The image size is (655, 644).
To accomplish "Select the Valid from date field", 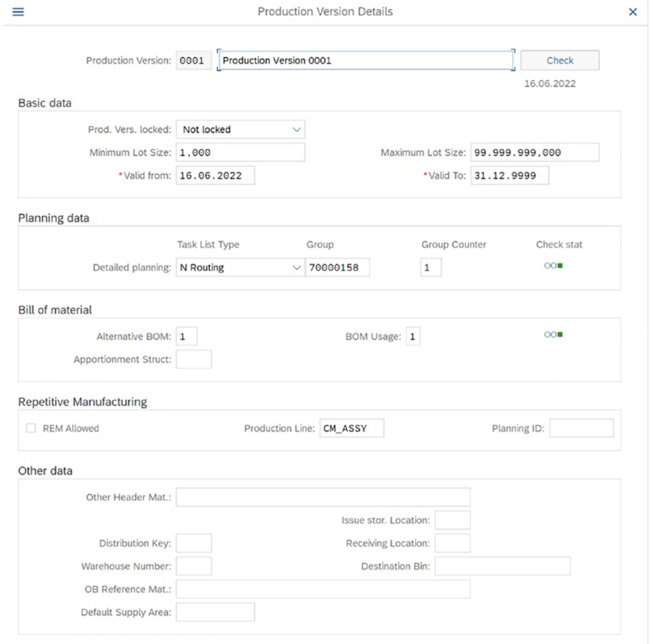I will coord(215,176).
